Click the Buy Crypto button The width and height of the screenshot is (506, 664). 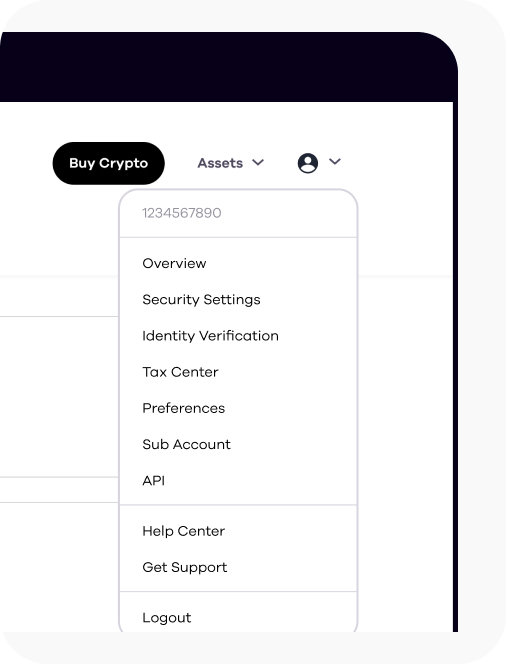pos(108,163)
